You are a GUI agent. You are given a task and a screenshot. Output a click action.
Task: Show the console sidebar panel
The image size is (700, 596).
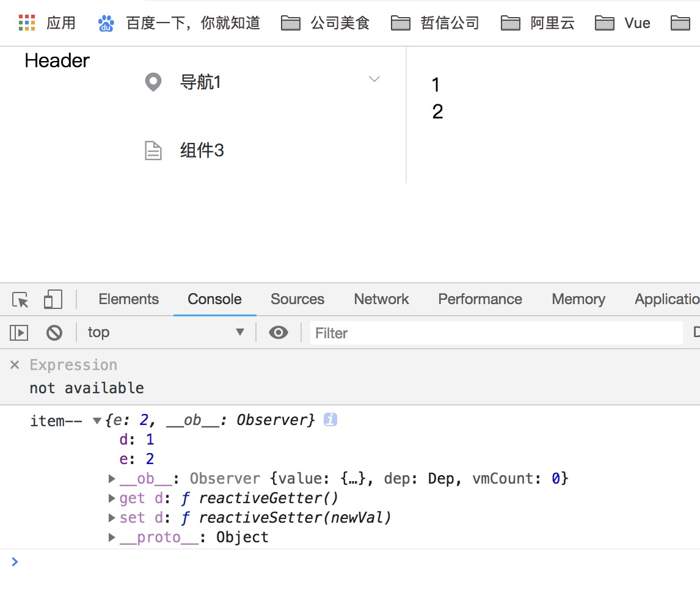pyautogui.click(x=20, y=333)
